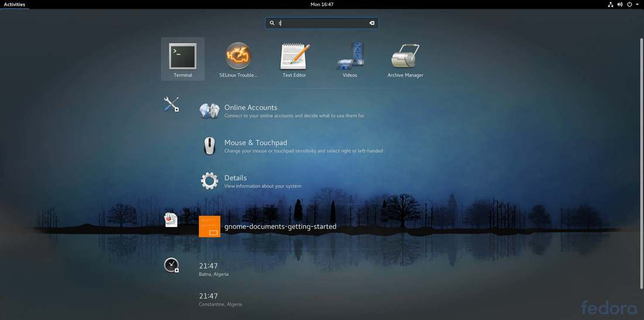Click inside the search input field

321,23
